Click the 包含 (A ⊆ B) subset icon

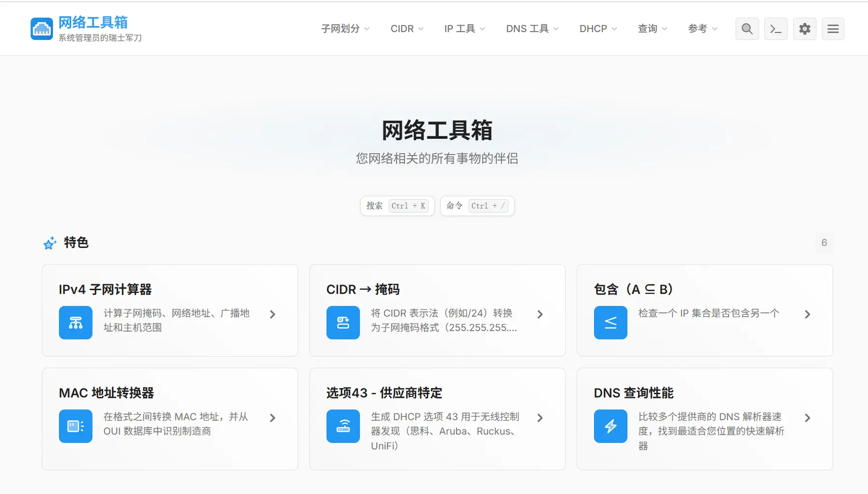610,322
